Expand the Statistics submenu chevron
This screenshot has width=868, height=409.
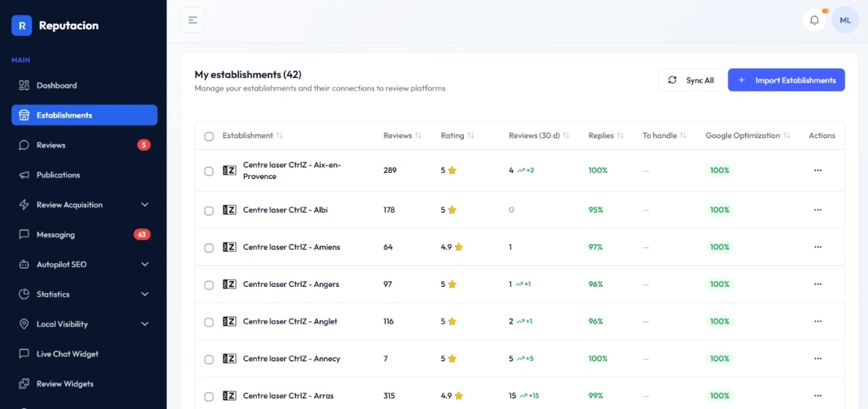(144, 294)
